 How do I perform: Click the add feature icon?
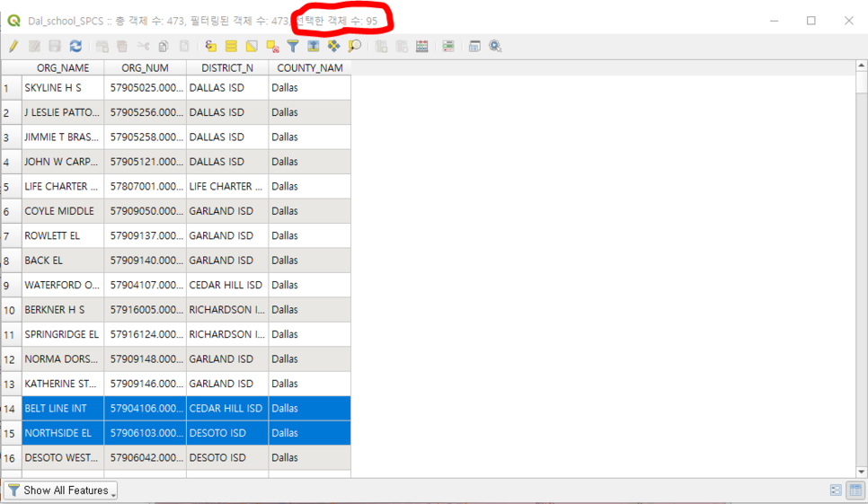pos(102,47)
